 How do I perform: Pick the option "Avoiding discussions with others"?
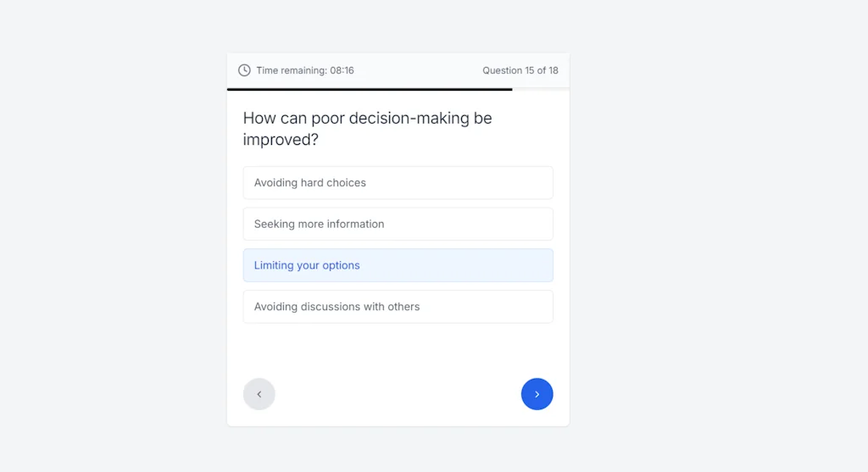tap(398, 307)
